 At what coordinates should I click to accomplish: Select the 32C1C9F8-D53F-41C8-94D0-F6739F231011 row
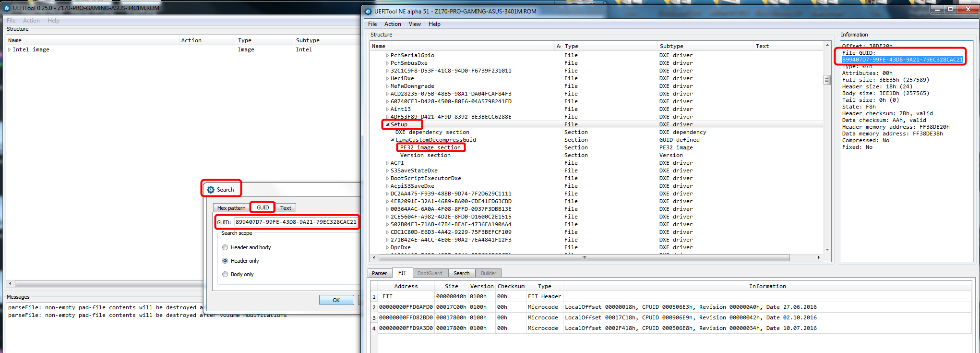[x=451, y=71]
